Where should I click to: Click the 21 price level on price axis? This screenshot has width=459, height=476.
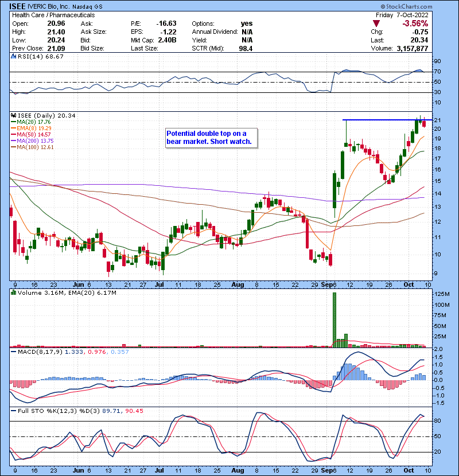coord(437,120)
